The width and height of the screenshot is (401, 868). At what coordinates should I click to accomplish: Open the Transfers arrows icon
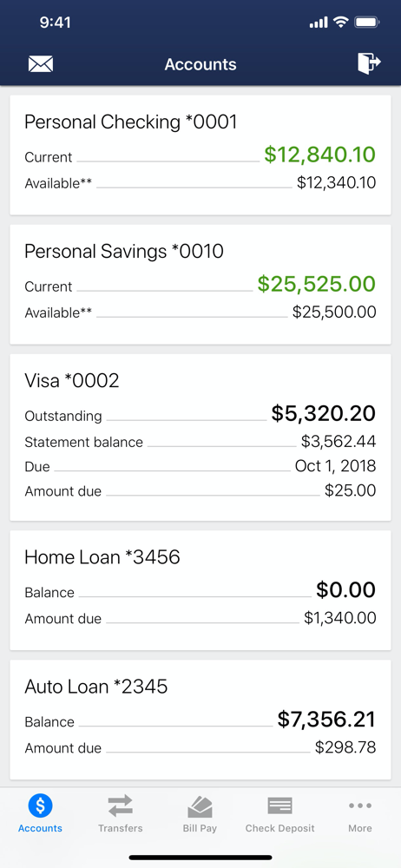pos(120,806)
